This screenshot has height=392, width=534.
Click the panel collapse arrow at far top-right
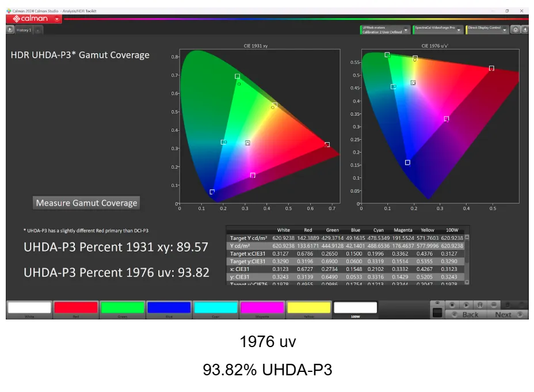pyautogui.click(x=524, y=29)
